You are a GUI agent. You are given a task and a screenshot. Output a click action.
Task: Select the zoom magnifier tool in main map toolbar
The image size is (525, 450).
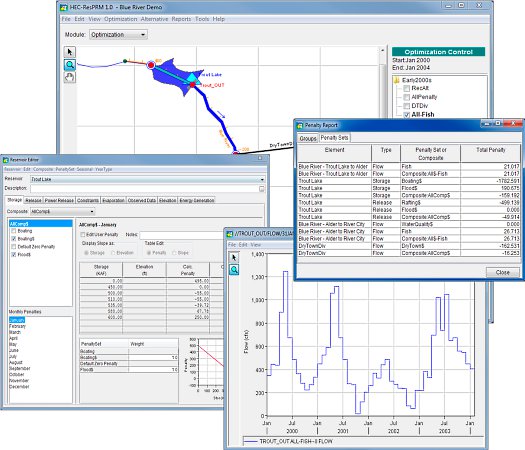(70, 65)
